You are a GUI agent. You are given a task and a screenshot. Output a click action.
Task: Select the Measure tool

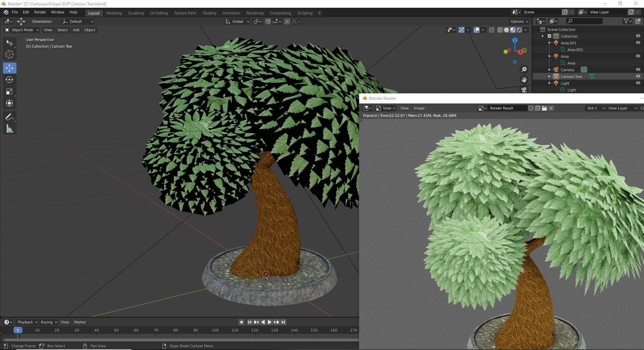coord(9,129)
